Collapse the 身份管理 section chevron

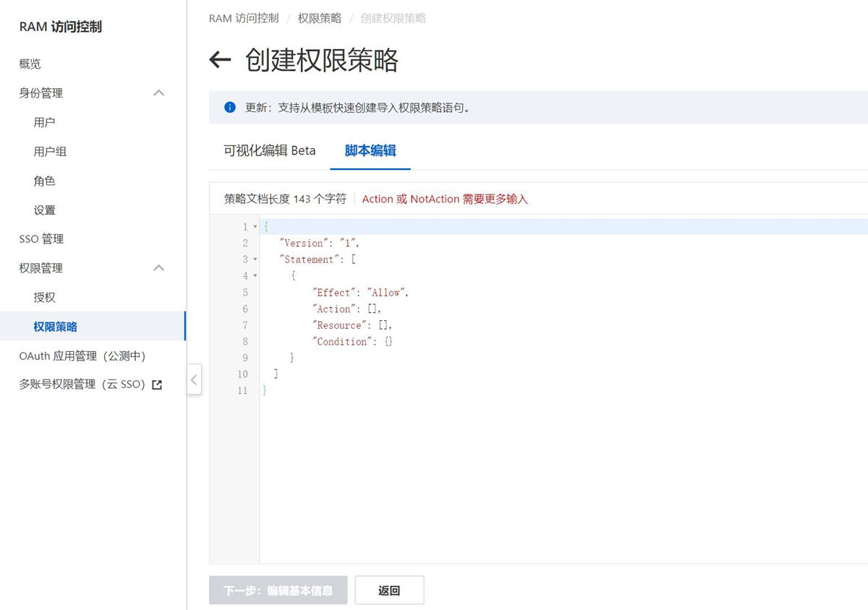(x=159, y=93)
